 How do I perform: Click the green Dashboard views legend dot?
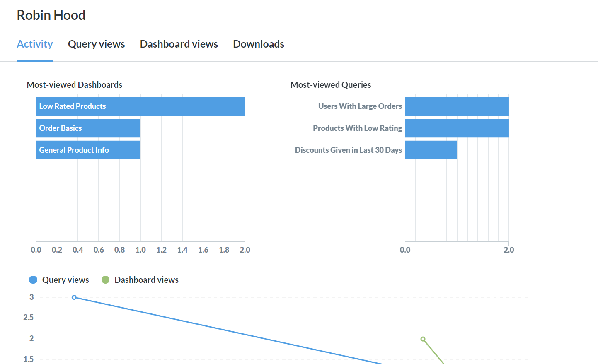coord(106,280)
